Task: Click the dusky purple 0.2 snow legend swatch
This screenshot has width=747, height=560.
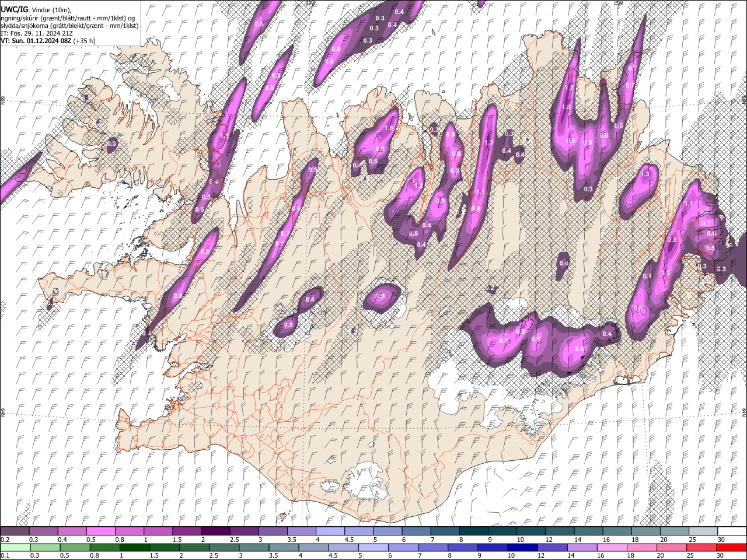Action: coord(15,531)
